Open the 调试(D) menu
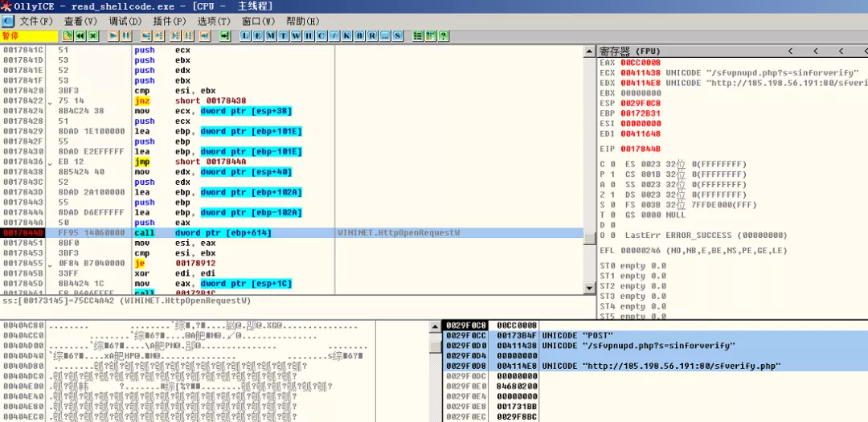Image resolution: width=868 pixels, height=422 pixels. tap(125, 21)
